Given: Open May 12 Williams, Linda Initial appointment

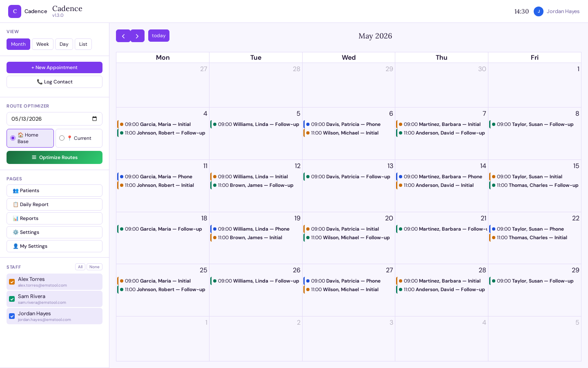Looking at the screenshot, I should [256, 177].
